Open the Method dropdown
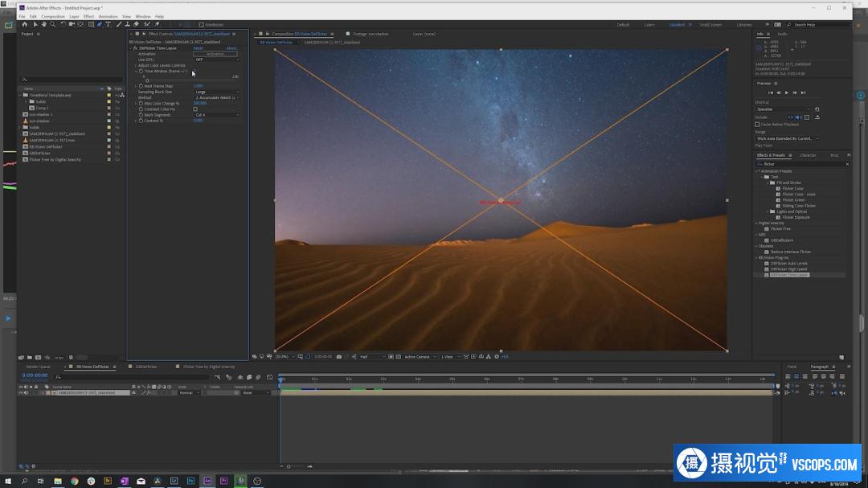The image size is (868, 488). tap(216, 97)
